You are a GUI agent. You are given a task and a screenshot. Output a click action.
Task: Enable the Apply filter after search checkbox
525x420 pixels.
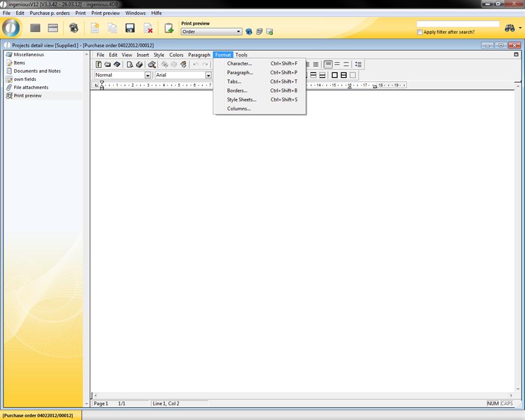pos(420,32)
